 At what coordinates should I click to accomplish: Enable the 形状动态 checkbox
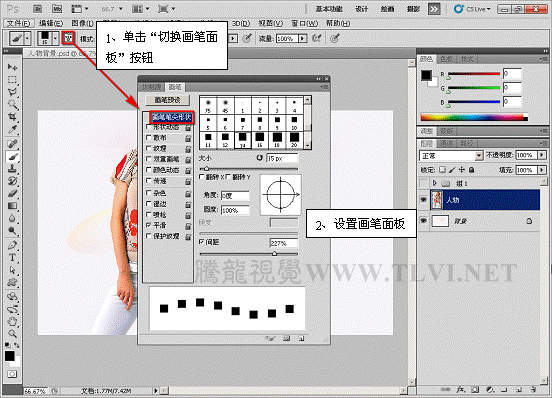tap(149, 127)
